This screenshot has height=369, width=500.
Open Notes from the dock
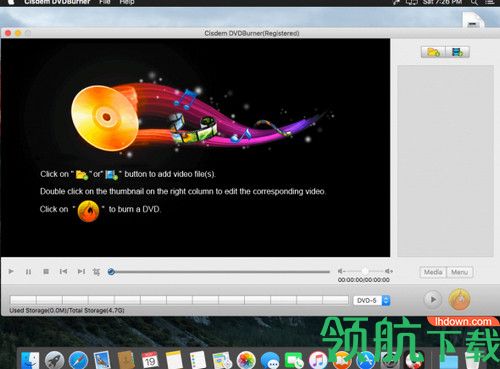click(174, 361)
